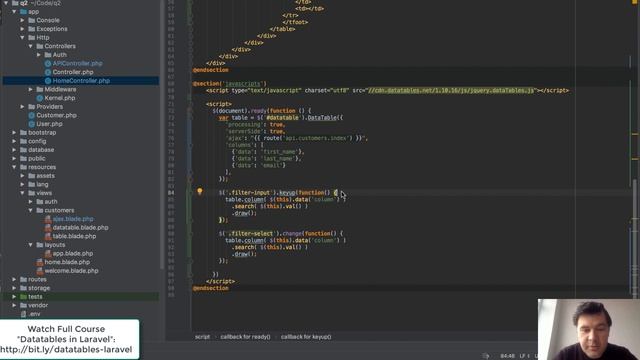Open User.php model file
Image resolution: width=640 pixels, height=360 pixels.
(49, 124)
